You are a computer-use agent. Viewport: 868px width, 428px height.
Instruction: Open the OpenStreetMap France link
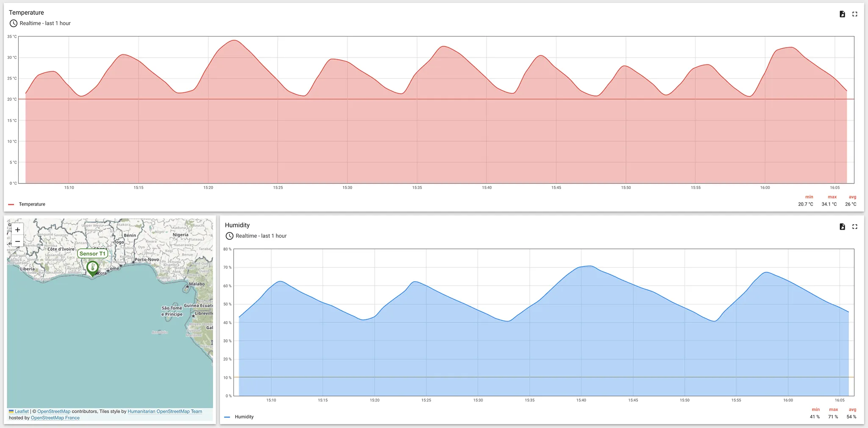coord(55,417)
